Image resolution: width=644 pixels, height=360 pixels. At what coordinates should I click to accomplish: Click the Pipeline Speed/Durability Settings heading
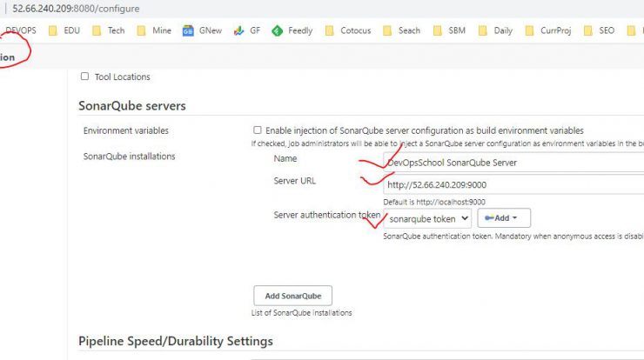[176, 342]
